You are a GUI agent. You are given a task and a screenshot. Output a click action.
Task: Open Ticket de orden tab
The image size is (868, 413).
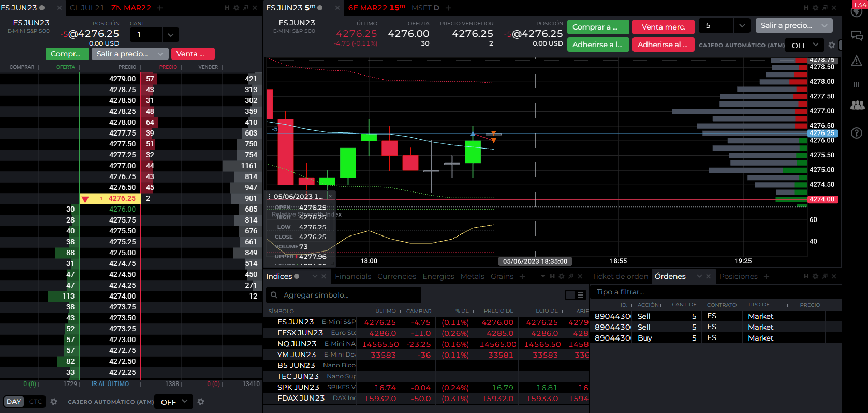click(x=620, y=276)
